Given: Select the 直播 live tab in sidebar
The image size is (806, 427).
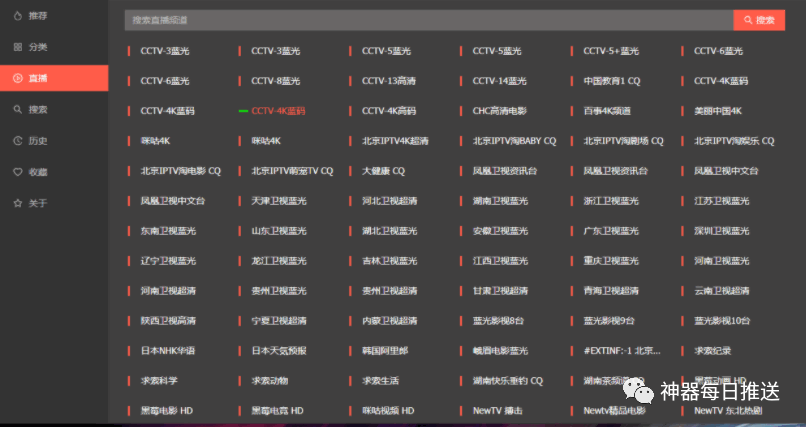Looking at the screenshot, I should coord(54,78).
